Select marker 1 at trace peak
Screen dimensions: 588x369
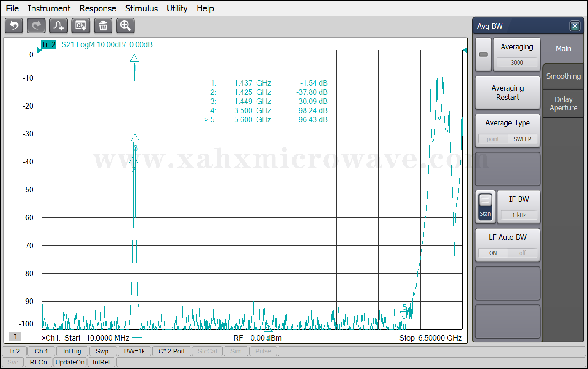click(x=134, y=58)
